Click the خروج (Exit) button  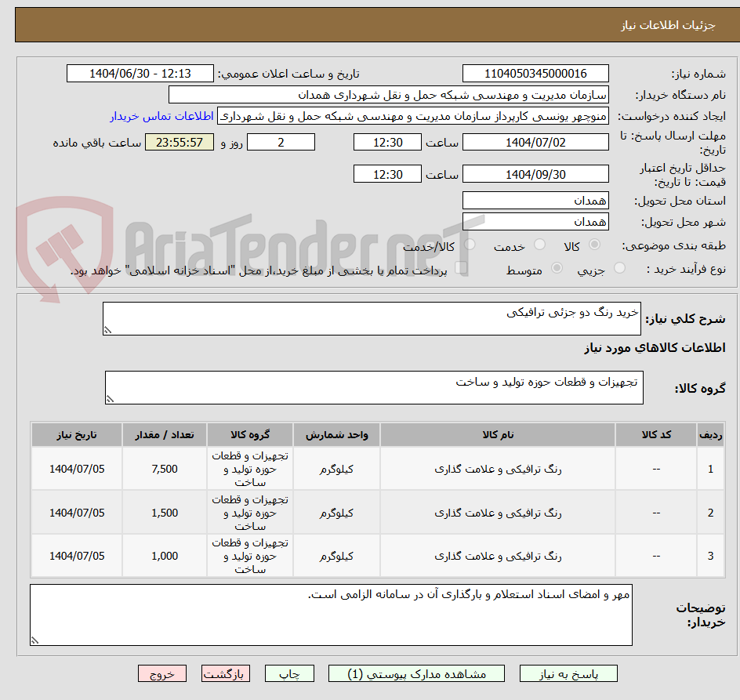click(x=162, y=673)
